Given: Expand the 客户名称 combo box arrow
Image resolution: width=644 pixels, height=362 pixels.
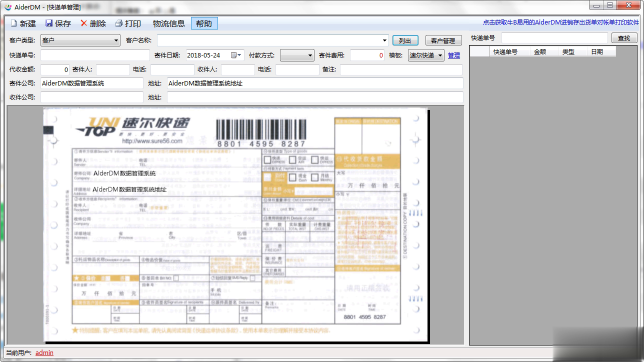Looking at the screenshot, I should pyautogui.click(x=384, y=40).
